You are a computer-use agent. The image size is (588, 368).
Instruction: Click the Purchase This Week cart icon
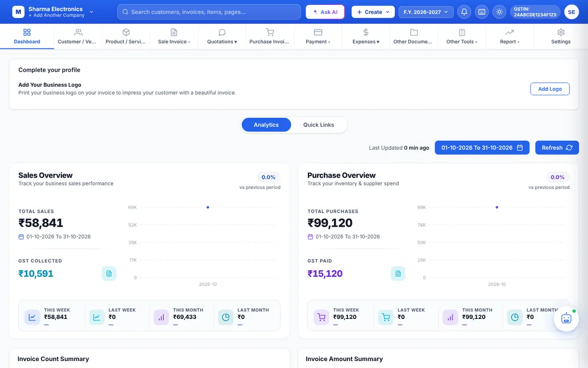click(x=321, y=317)
